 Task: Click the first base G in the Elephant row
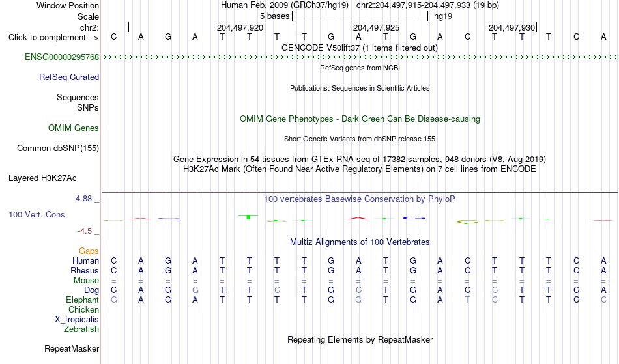113,300
